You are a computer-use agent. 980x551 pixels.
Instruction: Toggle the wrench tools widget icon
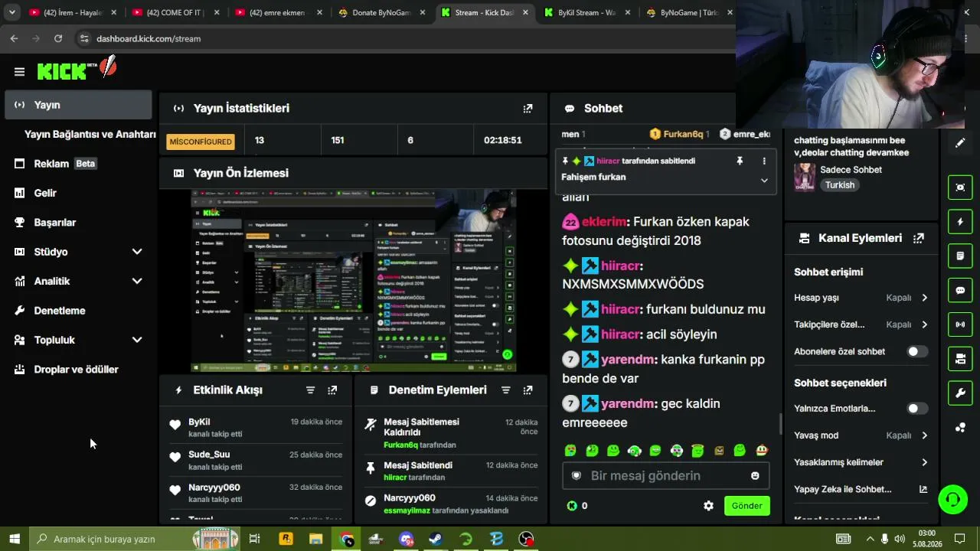[960, 393]
